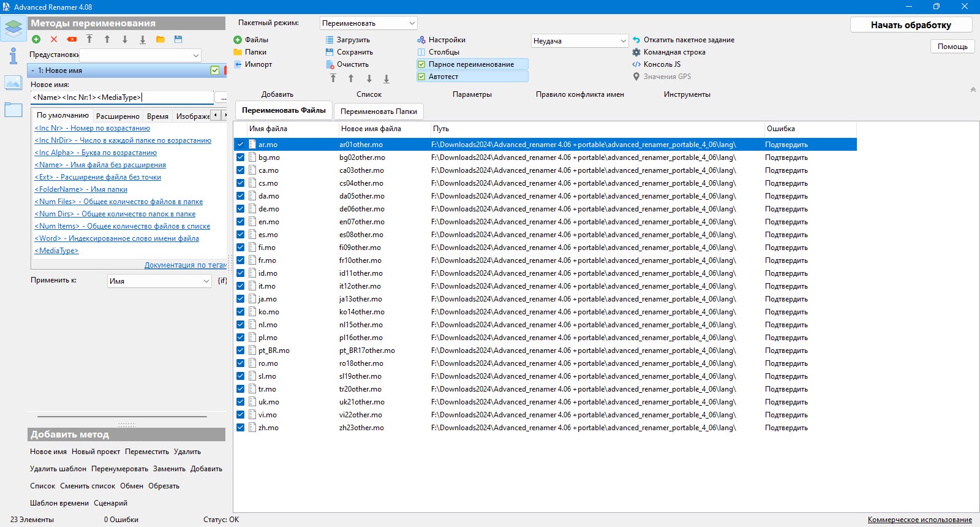980x527 pixels.
Task: Click into the Новое имя input field
Action: click(x=123, y=97)
